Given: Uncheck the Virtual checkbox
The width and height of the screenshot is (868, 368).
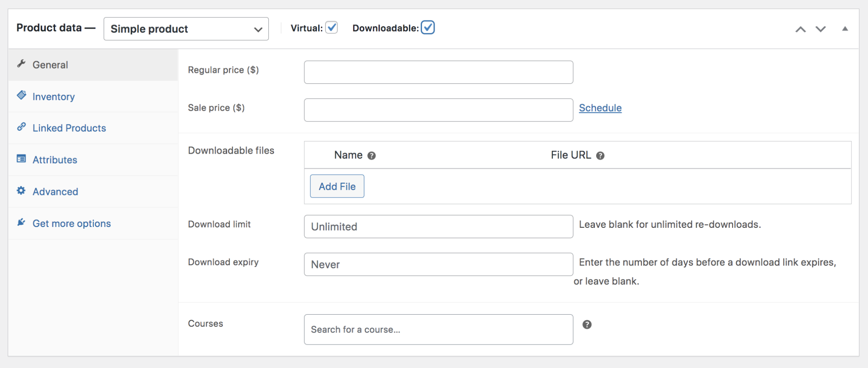Looking at the screenshot, I should click(x=332, y=28).
